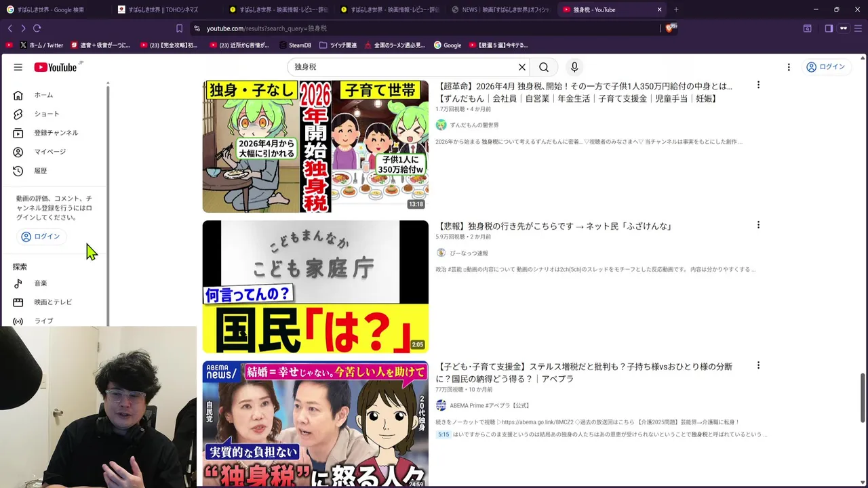Click the YouTube logo
The width and height of the screenshot is (868, 488).
[x=56, y=67]
